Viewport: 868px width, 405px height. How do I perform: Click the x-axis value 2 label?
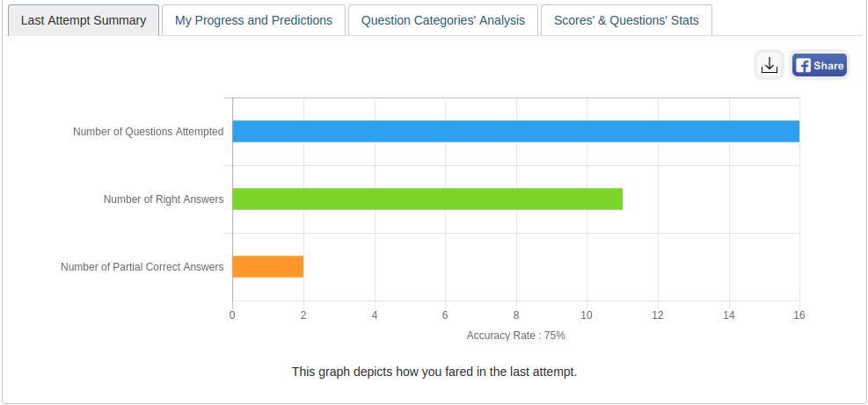coord(303,315)
